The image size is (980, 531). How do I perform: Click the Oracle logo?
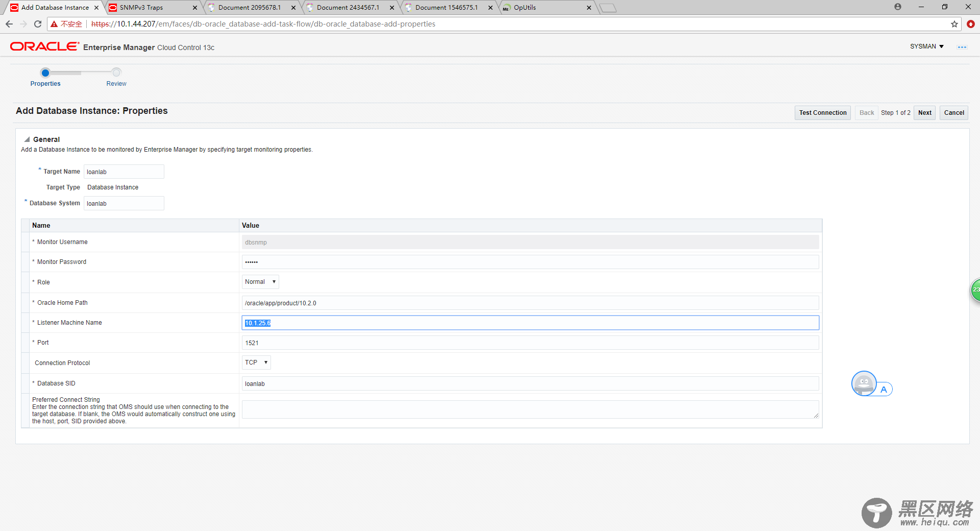pyautogui.click(x=44, y=46)
